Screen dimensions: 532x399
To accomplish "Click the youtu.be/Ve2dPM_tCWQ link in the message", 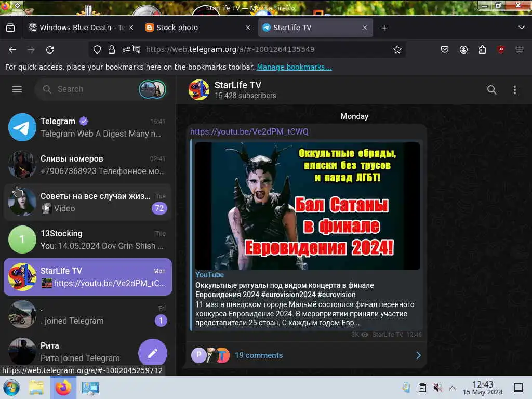I will click(249, 131).
